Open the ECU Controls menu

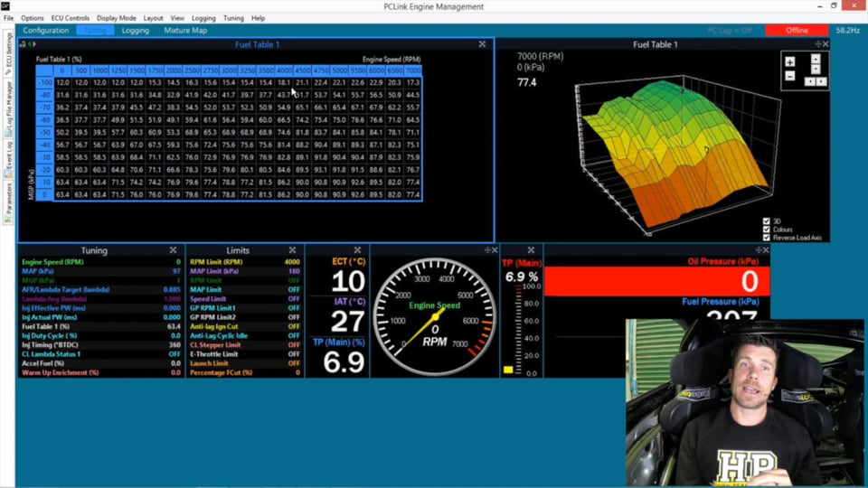click(71, 18)
